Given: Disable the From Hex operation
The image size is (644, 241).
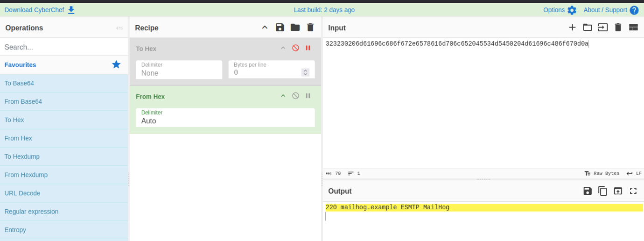Looking at the screenshot, I should pos(295,96).
